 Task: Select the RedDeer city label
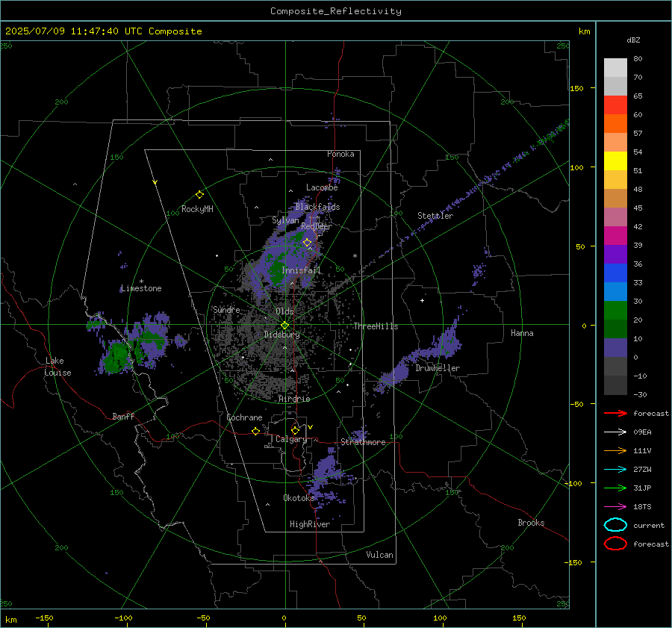(x=317, y=226)
